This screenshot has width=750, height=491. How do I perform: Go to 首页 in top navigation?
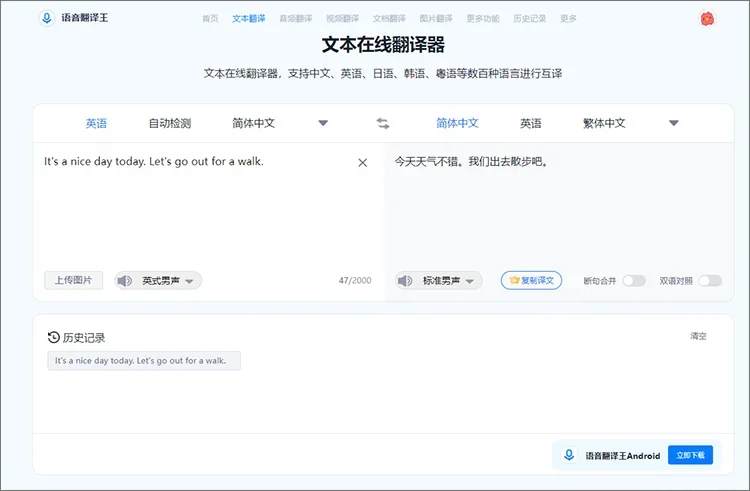[210, 19]
